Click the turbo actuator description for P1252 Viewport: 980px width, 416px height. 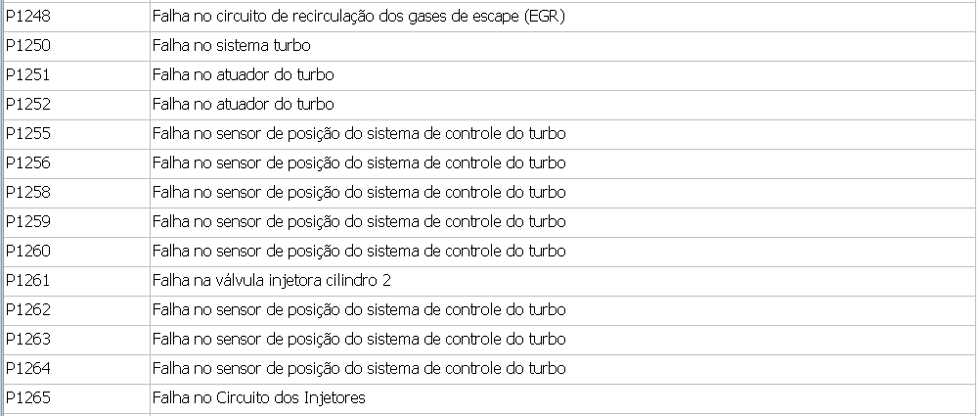(x=244, y=105)
